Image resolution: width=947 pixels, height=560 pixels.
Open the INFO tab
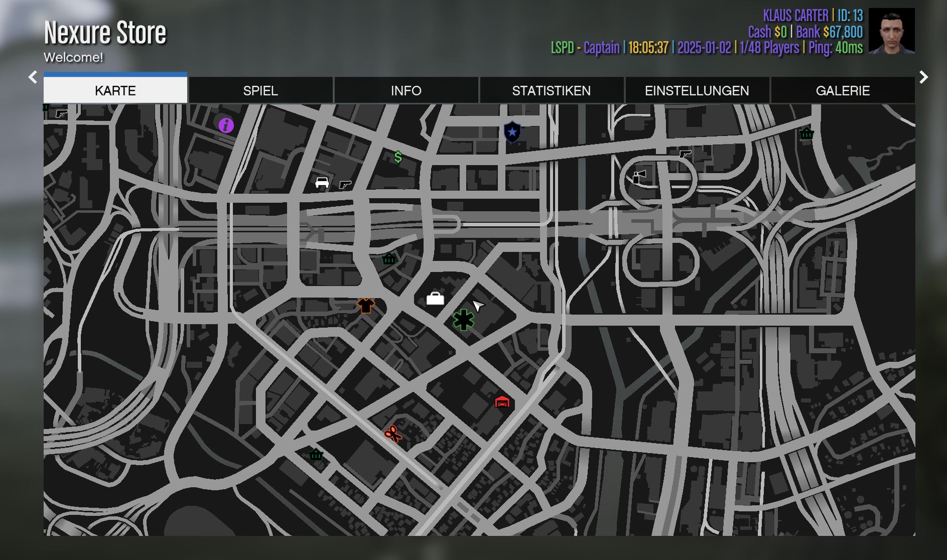[x=406, y=90]
